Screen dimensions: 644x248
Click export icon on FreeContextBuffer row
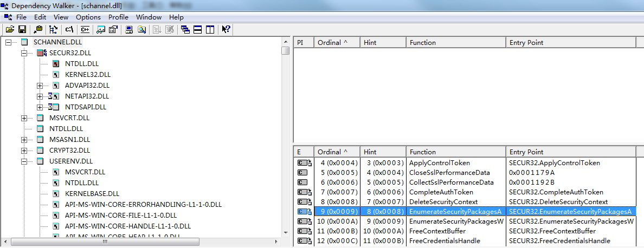click(304, 231)
